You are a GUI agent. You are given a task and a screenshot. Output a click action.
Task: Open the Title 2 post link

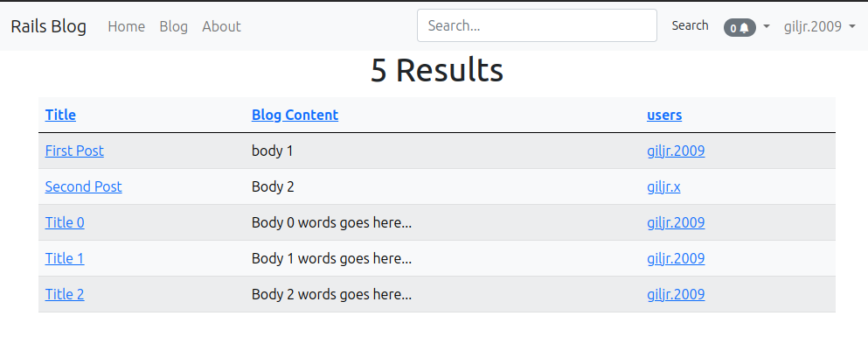pyautogui.click(x=65, y=294)
